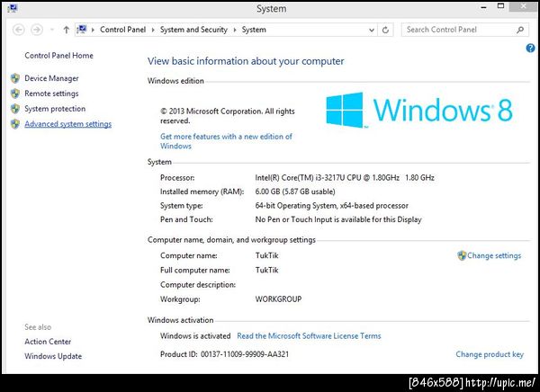Click View basic information heading

tap(246, 61)
